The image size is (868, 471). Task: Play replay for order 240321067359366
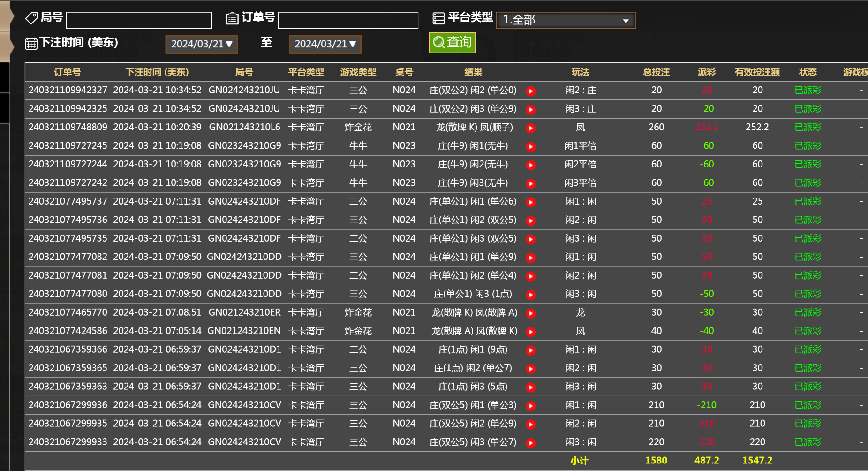click(x=530, y=350)
